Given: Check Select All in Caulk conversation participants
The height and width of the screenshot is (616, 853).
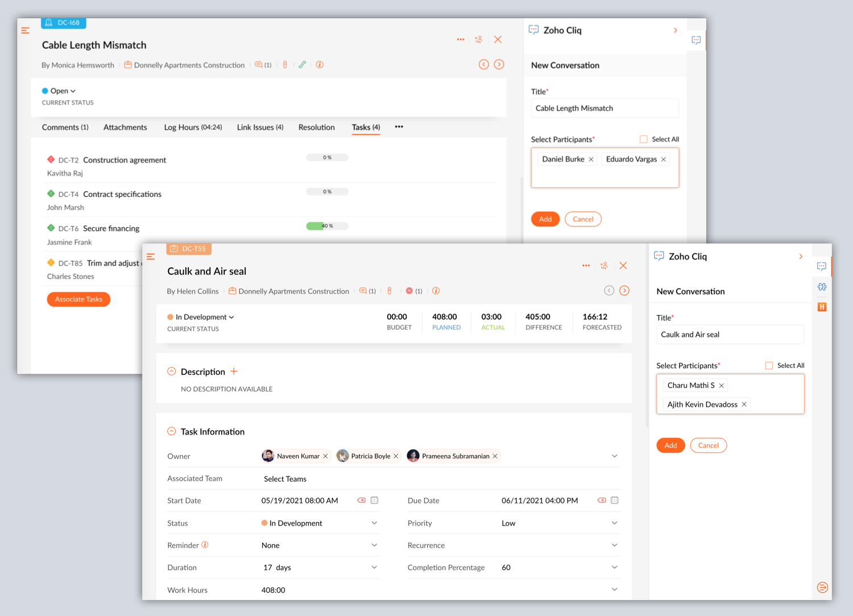Looking at the screenshot, I should coord(769,366).
